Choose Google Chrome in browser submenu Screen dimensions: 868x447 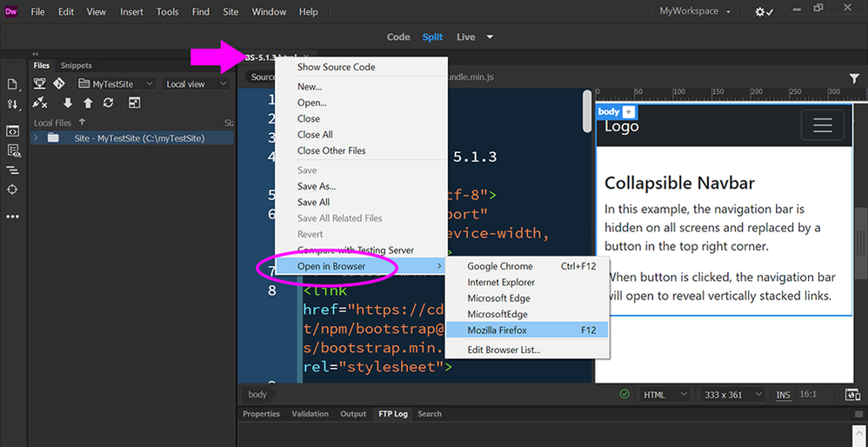coord(527,266)
